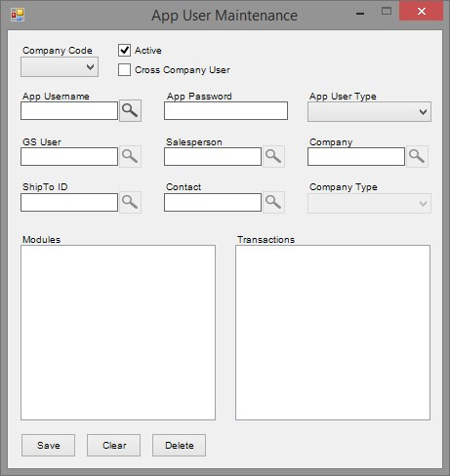Open GS User lookup magnifier
The height and width of the screenshot is (476, 450).
click(x=130, y=157)
